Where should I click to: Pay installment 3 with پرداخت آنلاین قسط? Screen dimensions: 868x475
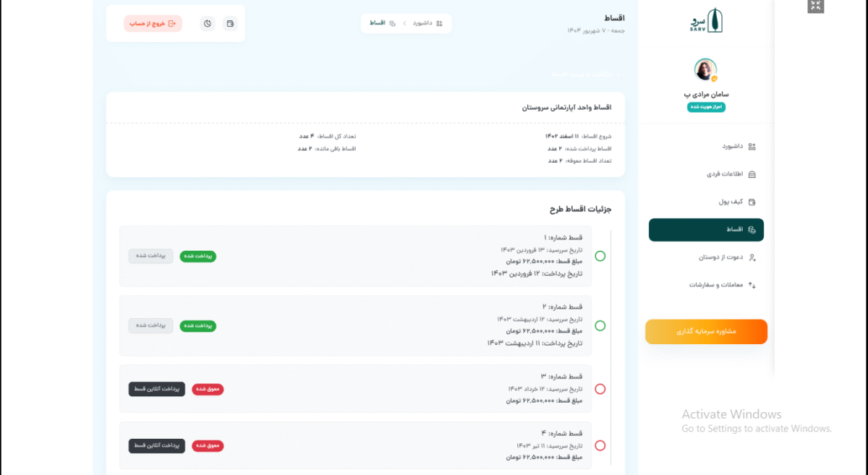pos(157,389)
